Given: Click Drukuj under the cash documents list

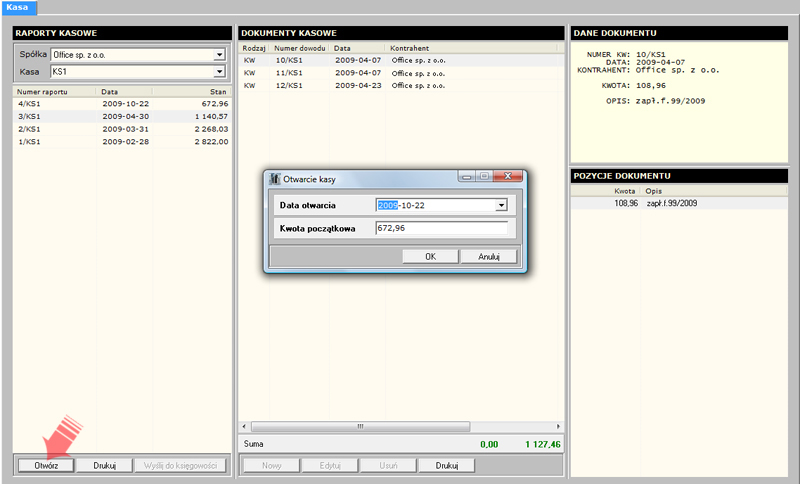Looking at the screenshot, I should [x=447, y=466].
